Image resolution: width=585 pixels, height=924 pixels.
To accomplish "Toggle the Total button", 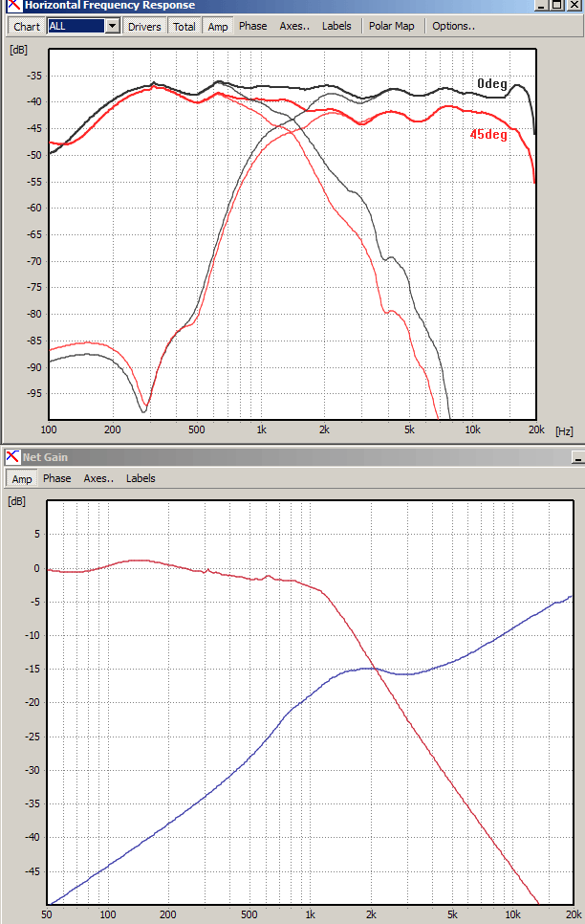I will [x=184, y=27].
